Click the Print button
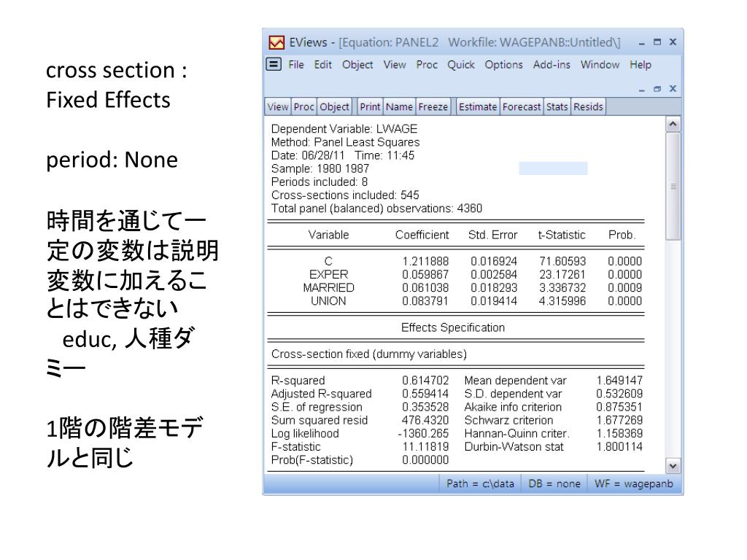The width and height of the screenshot is (747, 560). click(x=370, y=106)
